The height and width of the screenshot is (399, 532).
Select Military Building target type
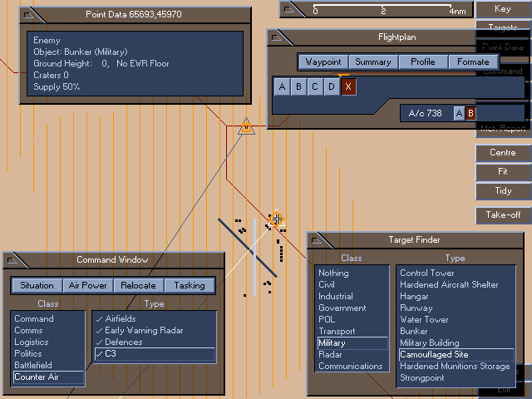coord(456,343)
